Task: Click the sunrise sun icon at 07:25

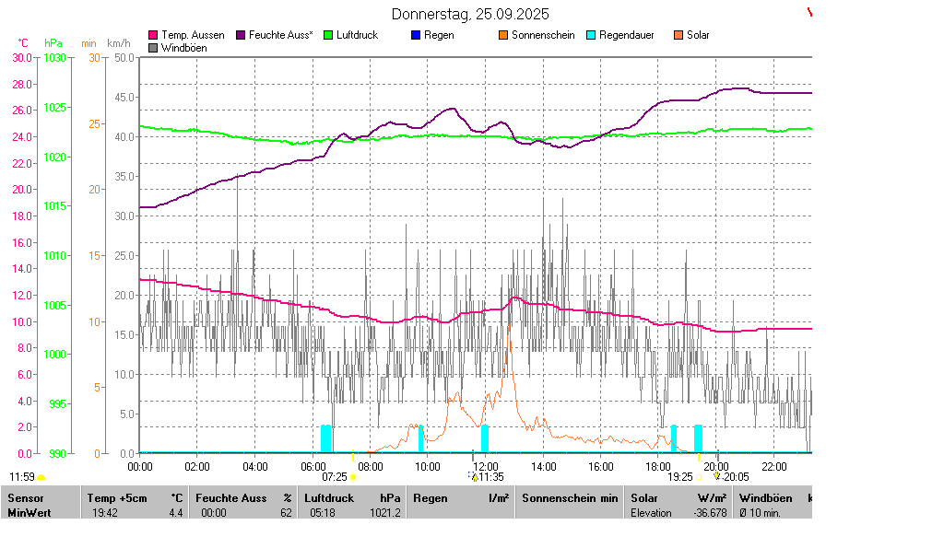Action: (353, 477)
